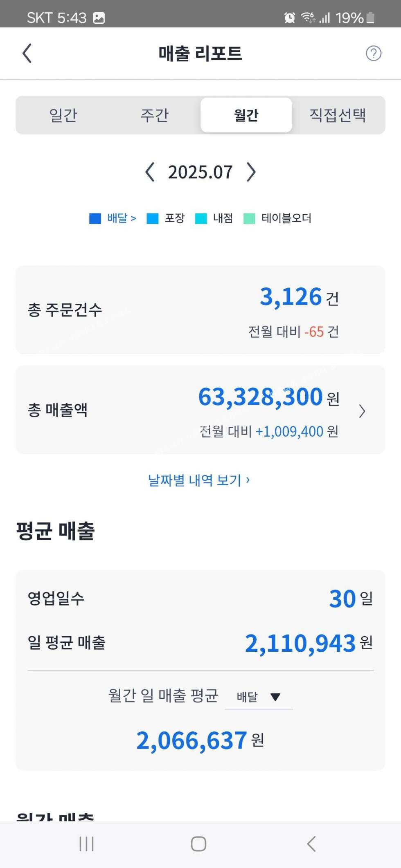This screenshot has width=401, height=868.
Task: Tap the 총 주문건수 card
Action: point(200,310)
